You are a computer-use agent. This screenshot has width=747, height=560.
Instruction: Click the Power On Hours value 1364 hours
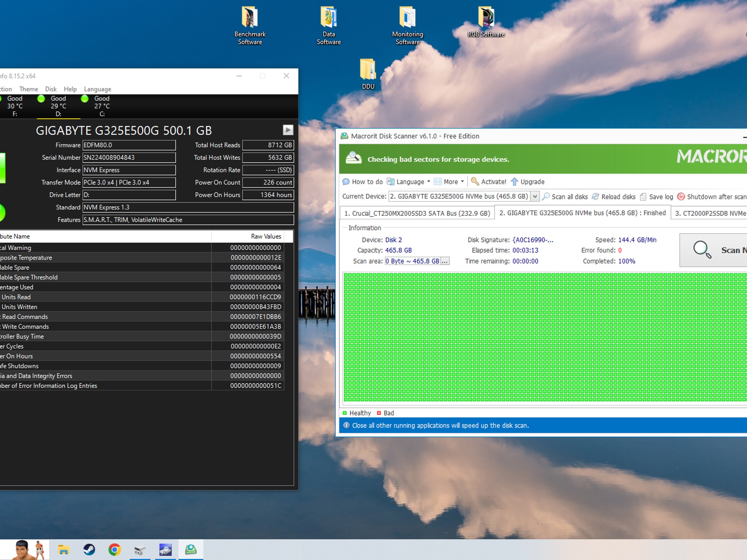(268, 195)
